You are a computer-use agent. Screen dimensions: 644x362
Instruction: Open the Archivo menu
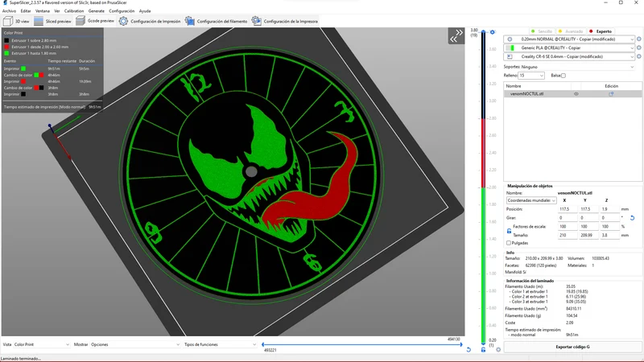tap(9, 11)
